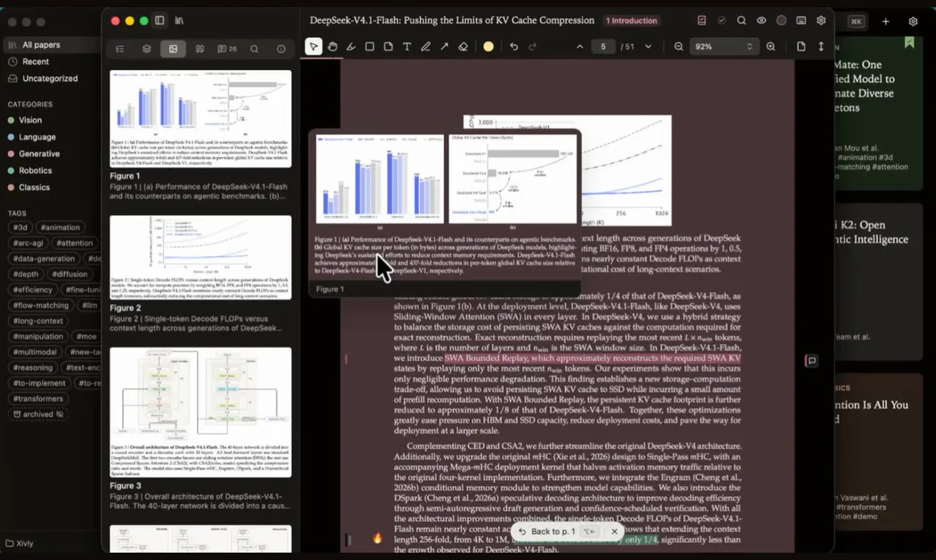Image resolution: width=936 pixels, height=560 pixels.
Task: Dismiss the Back to p. 1 popup
Action: click(615, 531)
